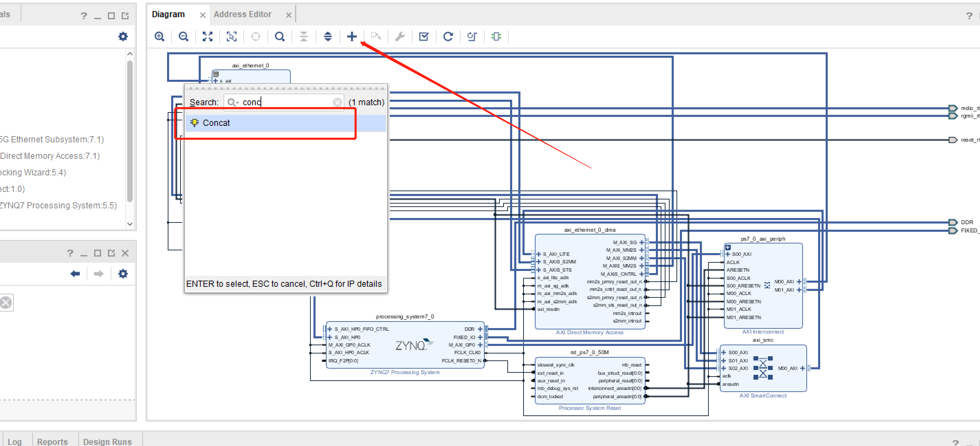Image resolution: width=980 pixels, height=446 pixels.
Task: Go back with left arrow icon
Action: (x=75, y=274)
